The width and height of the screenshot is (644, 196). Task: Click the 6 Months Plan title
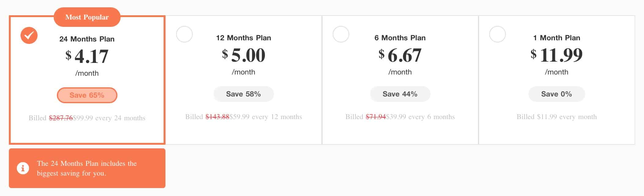(400, 38)
